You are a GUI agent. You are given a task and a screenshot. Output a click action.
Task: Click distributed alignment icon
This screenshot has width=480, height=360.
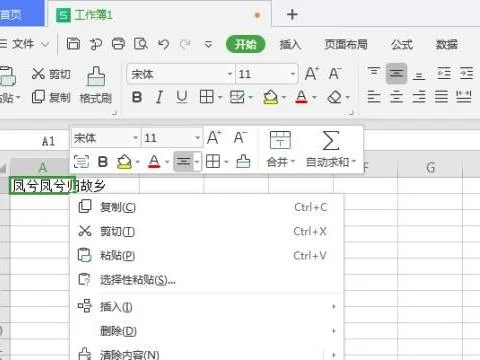[x=464, y=97]
